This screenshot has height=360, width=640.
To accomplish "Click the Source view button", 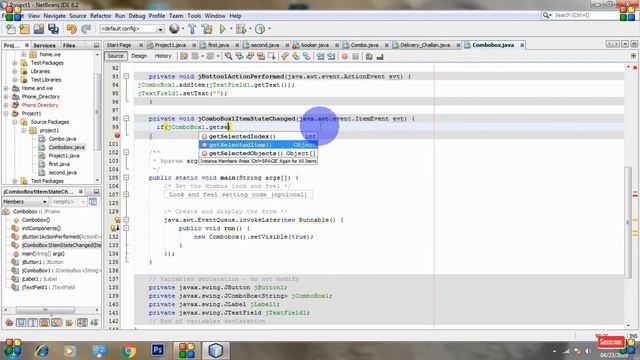I will click(116, 56).
